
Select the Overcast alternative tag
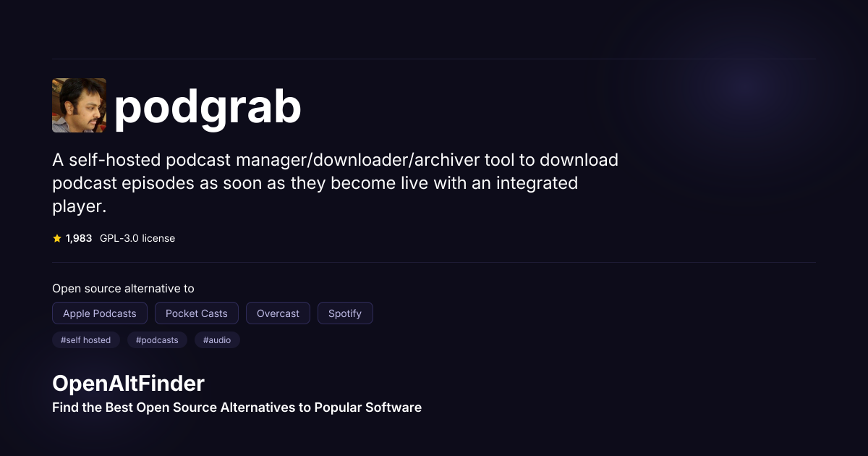[278, 313]
